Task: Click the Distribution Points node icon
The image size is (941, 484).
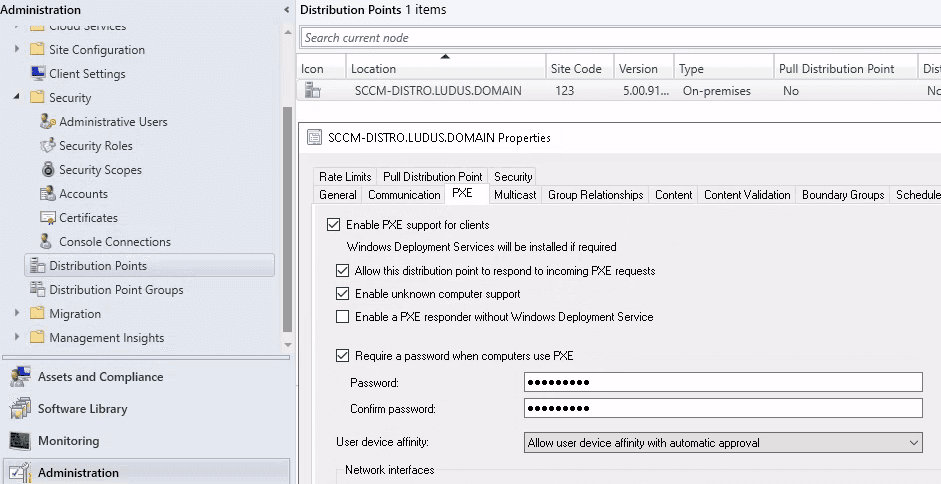Action: click(x=38, y=265)
